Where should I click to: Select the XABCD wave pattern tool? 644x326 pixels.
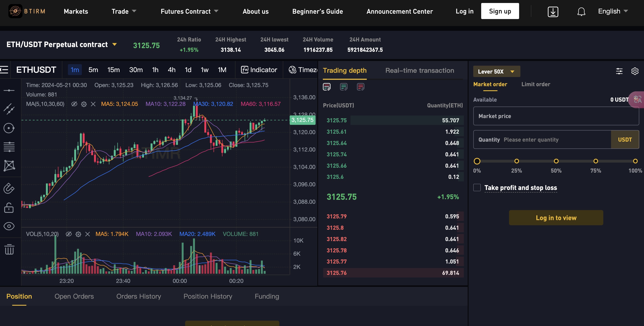pyautogui.click(x=9, y=166)
